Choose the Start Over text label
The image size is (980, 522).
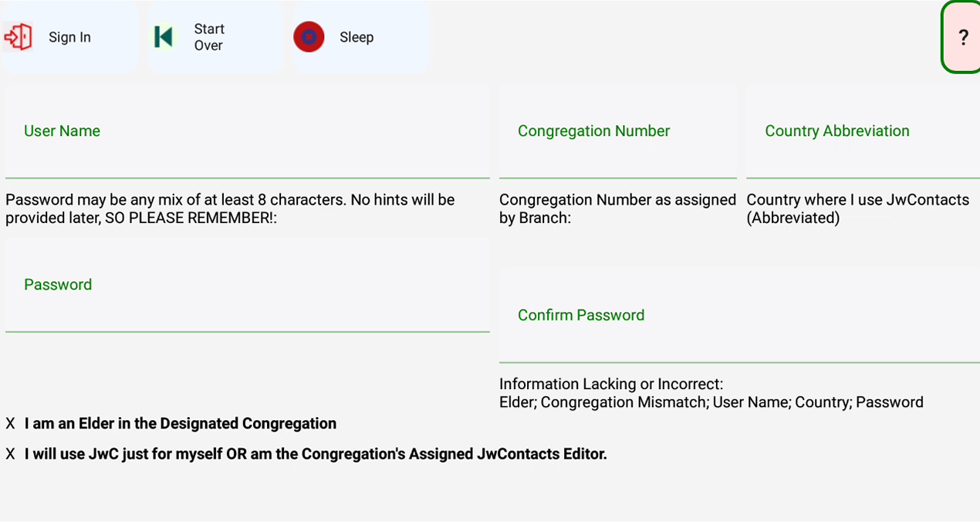(208, 37)
